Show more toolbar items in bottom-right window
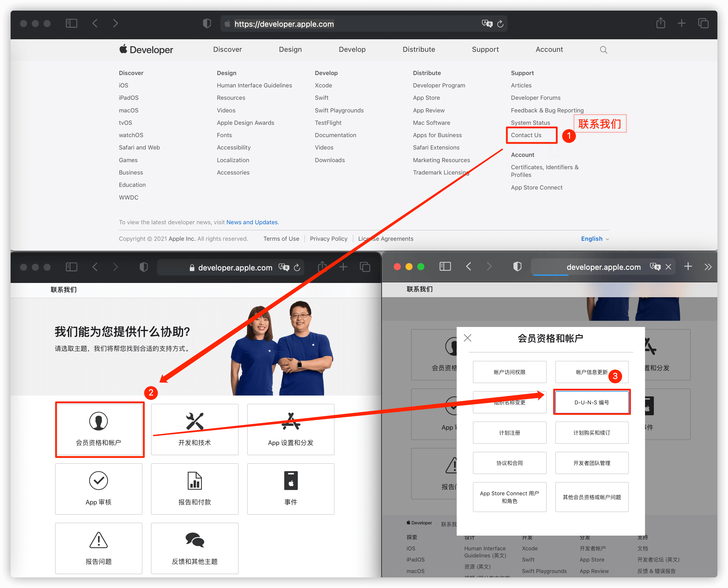The image size is (728, 588). coord(708,267)
